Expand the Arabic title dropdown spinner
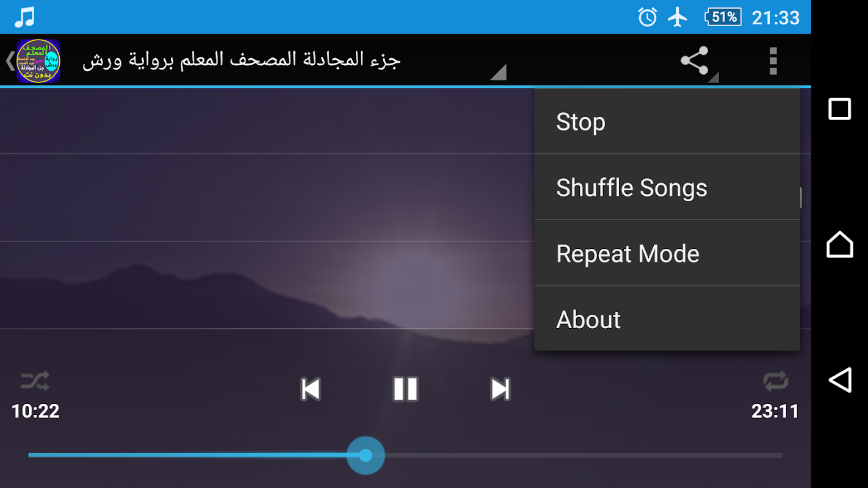This screenshot has width=868, height=488. 498,72
